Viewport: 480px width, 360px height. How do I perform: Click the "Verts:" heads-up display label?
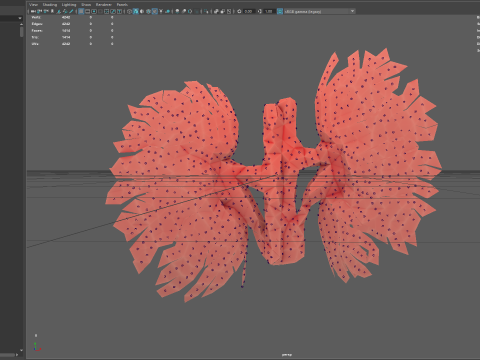coord(35,17)
